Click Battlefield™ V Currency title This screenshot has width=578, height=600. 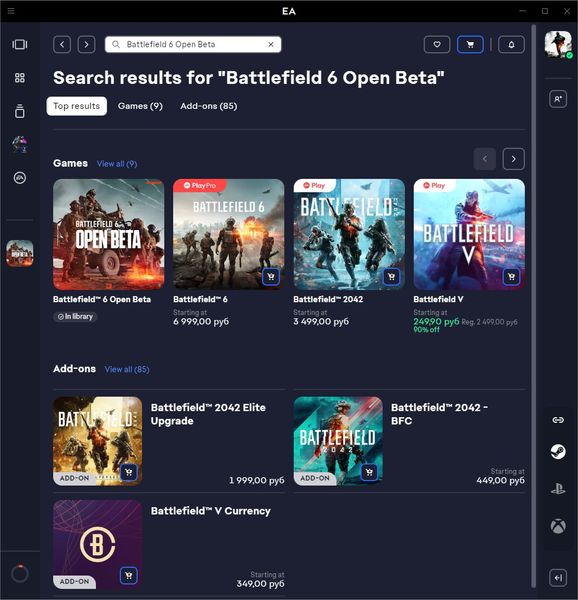pyautogui.click(x=211, y=511)
